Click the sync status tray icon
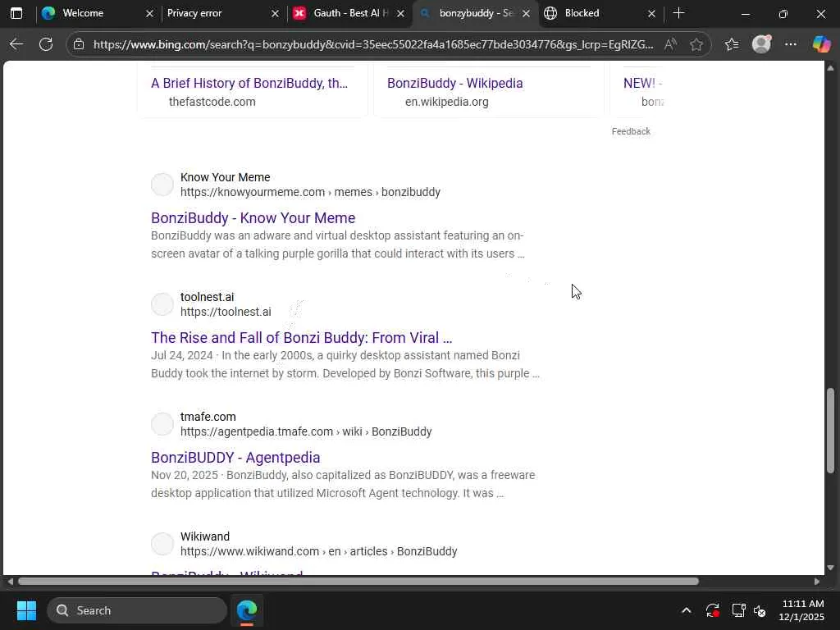Image resolution: width=840 pixels, height=630 pixels. tap(713, 610)
